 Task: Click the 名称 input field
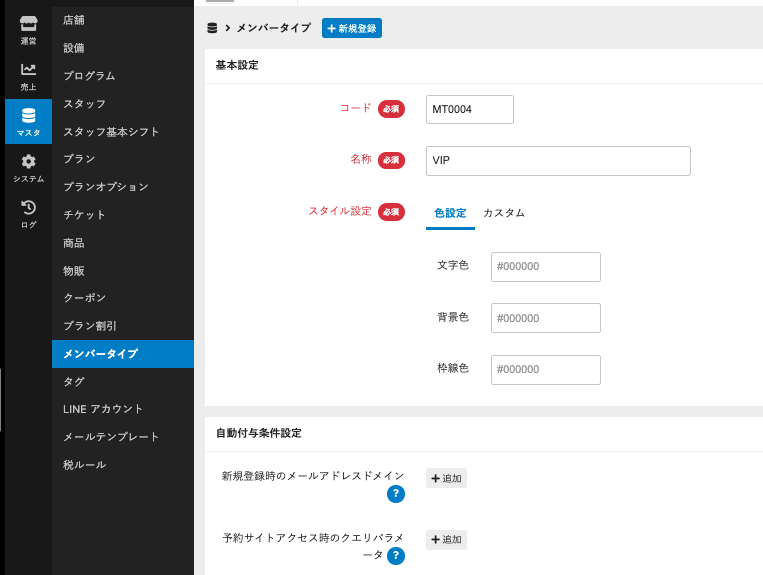557,161
